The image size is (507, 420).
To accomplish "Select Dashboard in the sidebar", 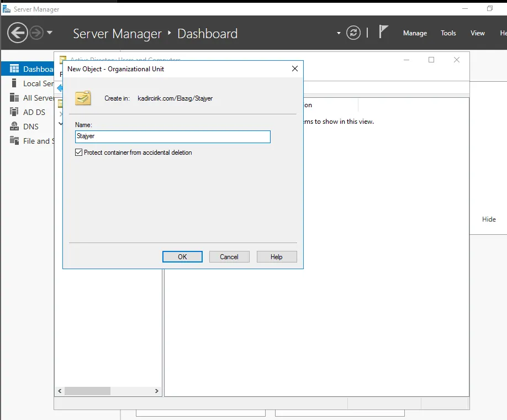I will [28, 69].
